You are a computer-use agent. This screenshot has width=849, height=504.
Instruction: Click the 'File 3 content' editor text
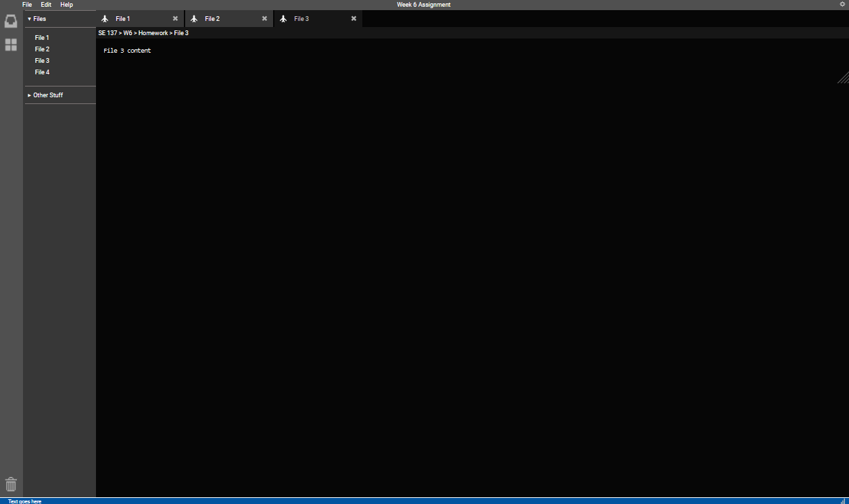pyautogui.click(x=127, y=51)
